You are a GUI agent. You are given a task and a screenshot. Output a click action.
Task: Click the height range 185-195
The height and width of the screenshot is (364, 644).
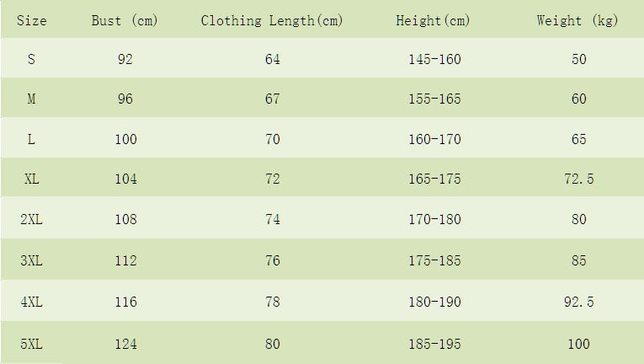[x=434, y=343]
